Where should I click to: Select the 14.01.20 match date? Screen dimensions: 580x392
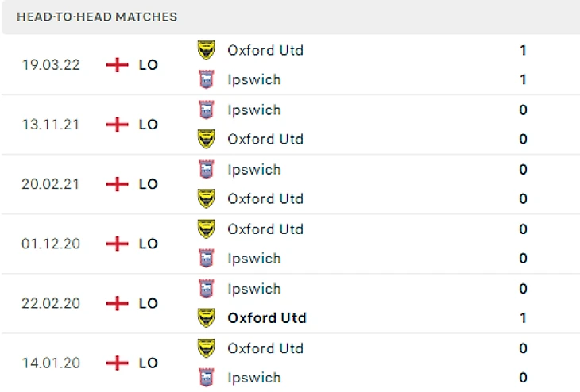(51, 363)
